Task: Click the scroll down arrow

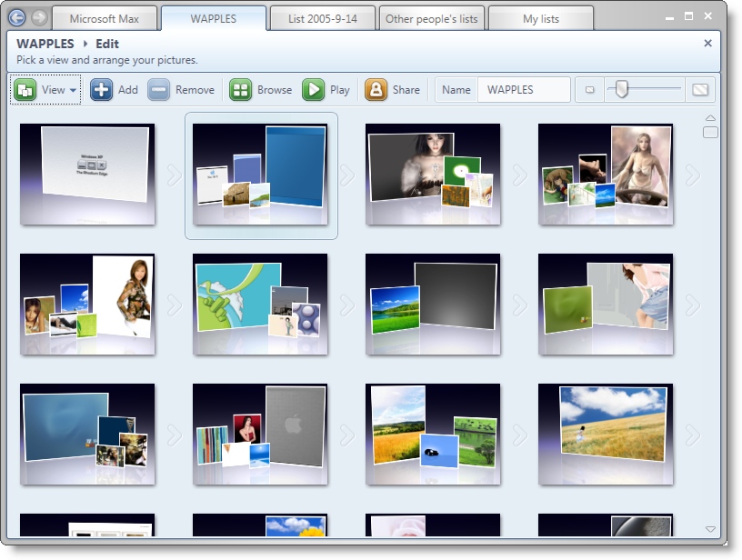Action: pyautogui.click(x=710, y=529)
